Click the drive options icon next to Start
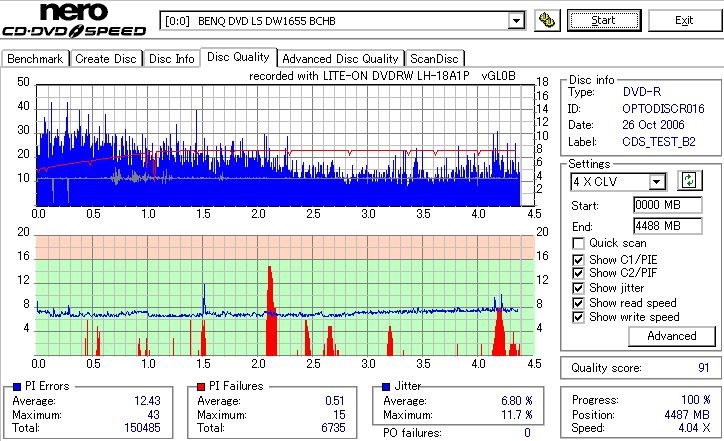The image size is (724, 441). (x=547, y=21)
